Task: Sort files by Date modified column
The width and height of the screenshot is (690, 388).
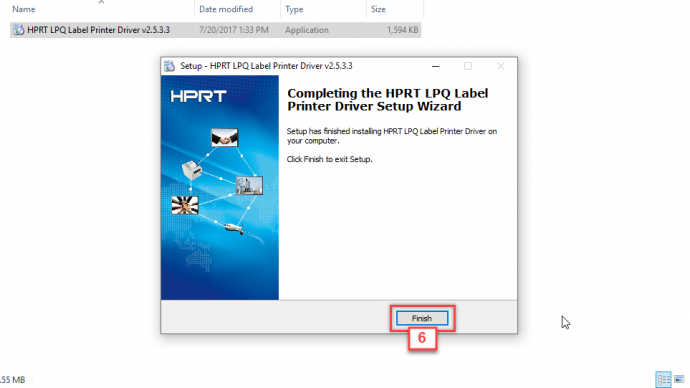Action: [226, 9]
